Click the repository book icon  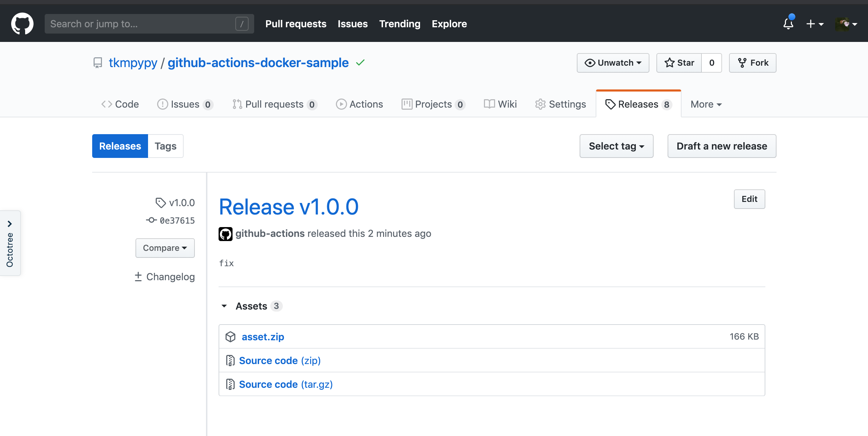tap(98, 63)
